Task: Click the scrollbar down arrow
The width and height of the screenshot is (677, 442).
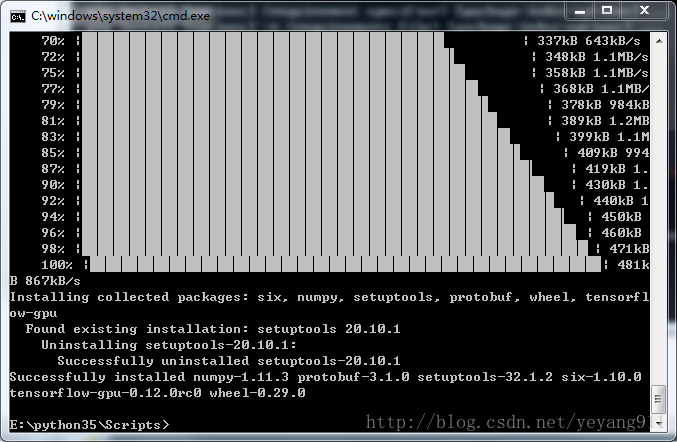Action: [x=659, y=423]
